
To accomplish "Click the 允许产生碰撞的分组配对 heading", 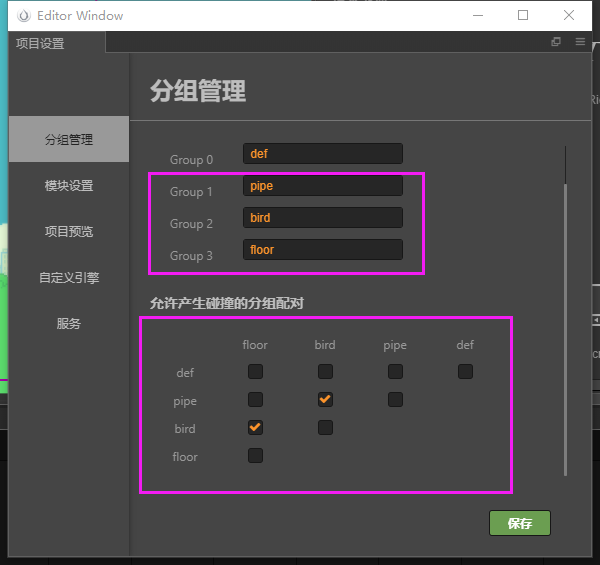I will [x=227, y=303].
